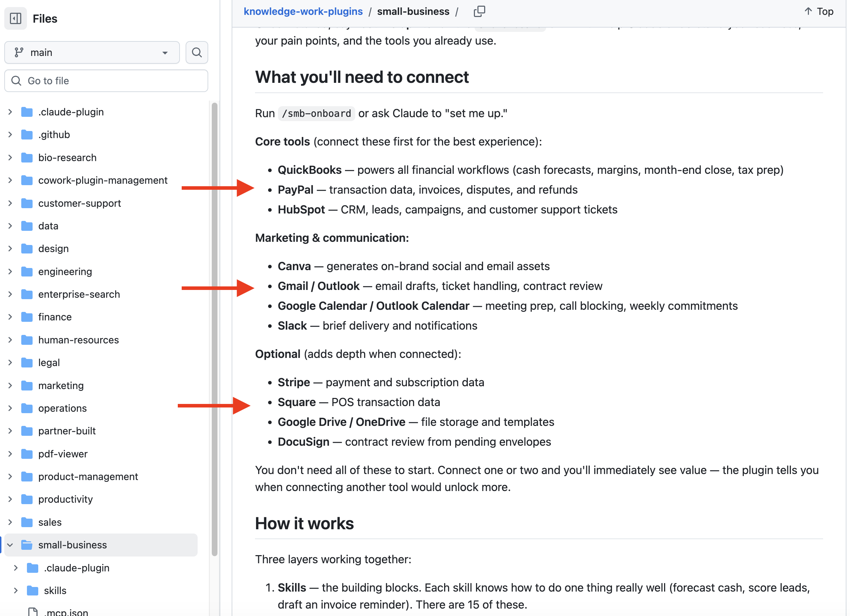
Task: Expand the nested .claude-plugin folder under small-business
Action: point(16,568)
